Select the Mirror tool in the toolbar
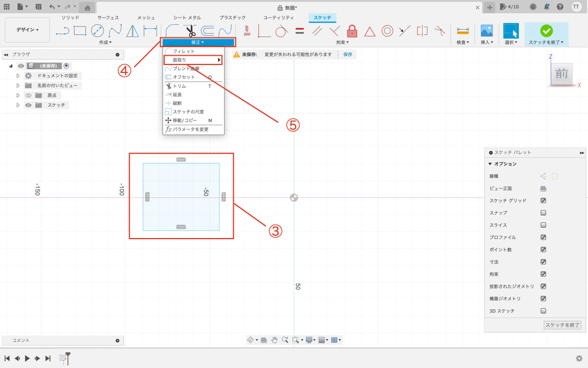This screenshot has height=368, width=588. point(133,31)
